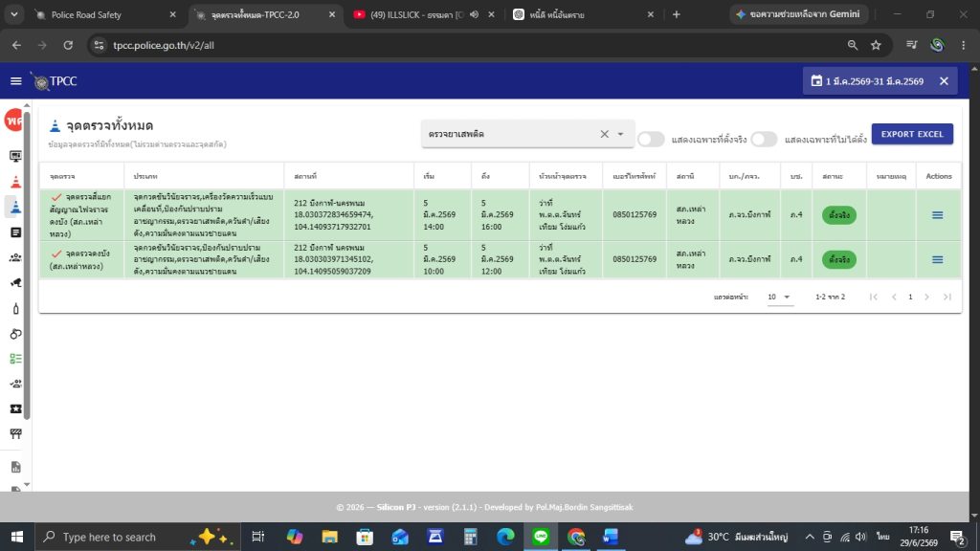Click the red user avatar in sidebar
This screenshot has height=551, width=980.
[13, 120]
